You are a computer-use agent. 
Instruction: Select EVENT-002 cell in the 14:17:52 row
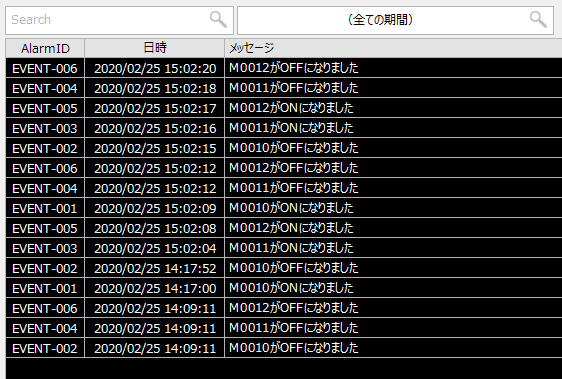pyautogui.click(x=45, y=268)
